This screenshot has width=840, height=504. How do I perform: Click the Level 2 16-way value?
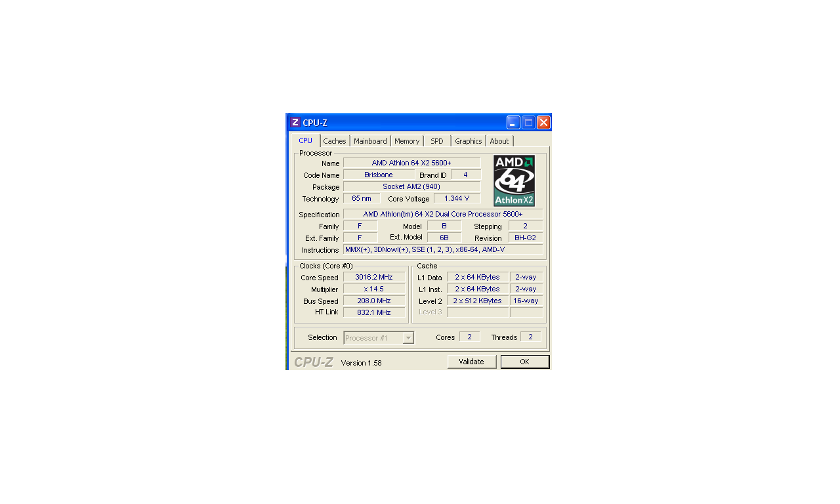click(526, 301)
